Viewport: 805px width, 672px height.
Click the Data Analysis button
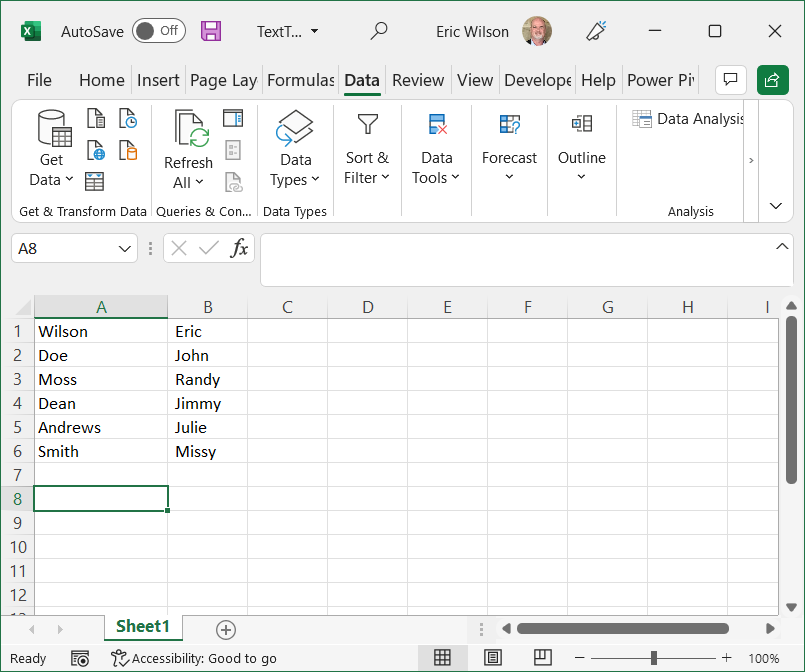(x=689, y=119)
